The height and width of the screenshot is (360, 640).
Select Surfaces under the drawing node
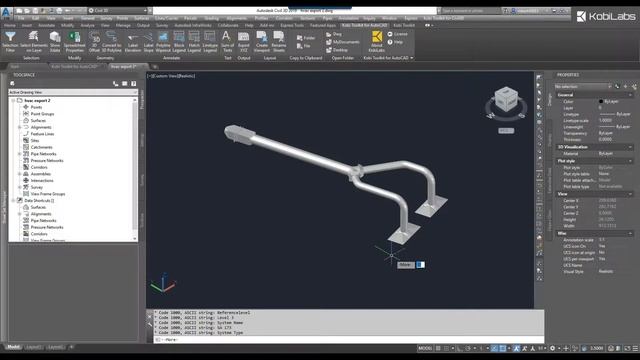pyautogui.click(x=38, y=121)
